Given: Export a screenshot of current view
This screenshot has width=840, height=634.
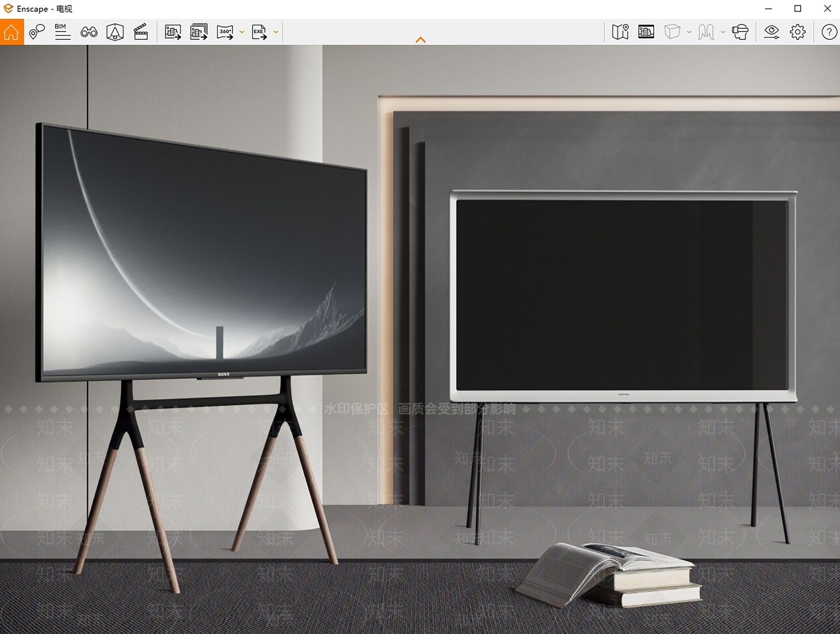Looking at the screenshot, I should (173, 32).
